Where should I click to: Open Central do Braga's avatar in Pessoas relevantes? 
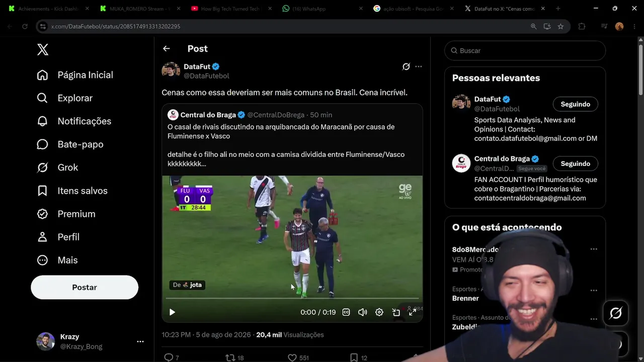(461, 163)
